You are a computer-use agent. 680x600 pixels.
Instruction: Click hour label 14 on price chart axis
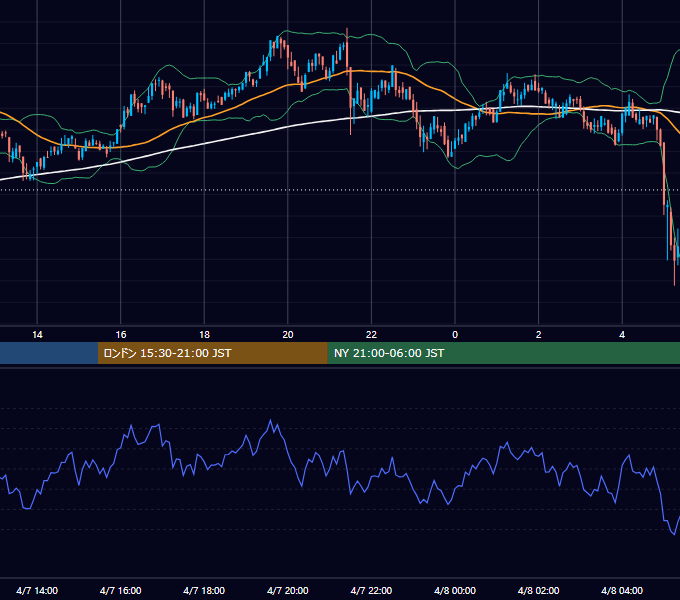(x=37, y=335)
